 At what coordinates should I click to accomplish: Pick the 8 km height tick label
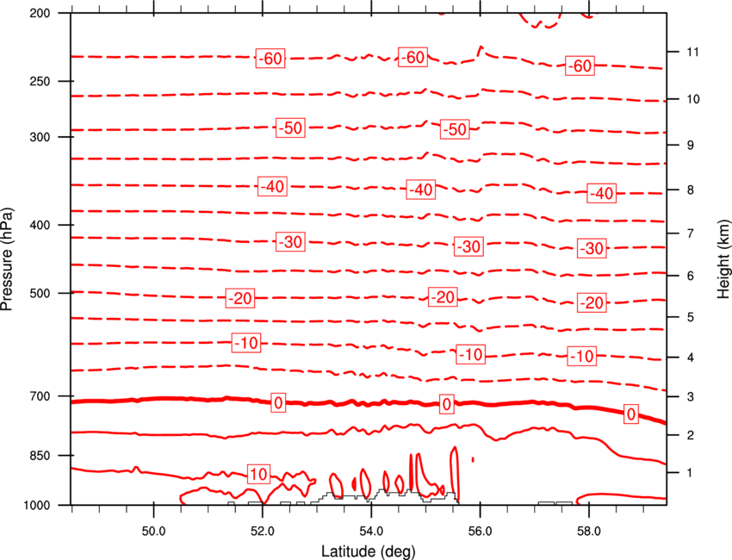(x=691, y=190)
